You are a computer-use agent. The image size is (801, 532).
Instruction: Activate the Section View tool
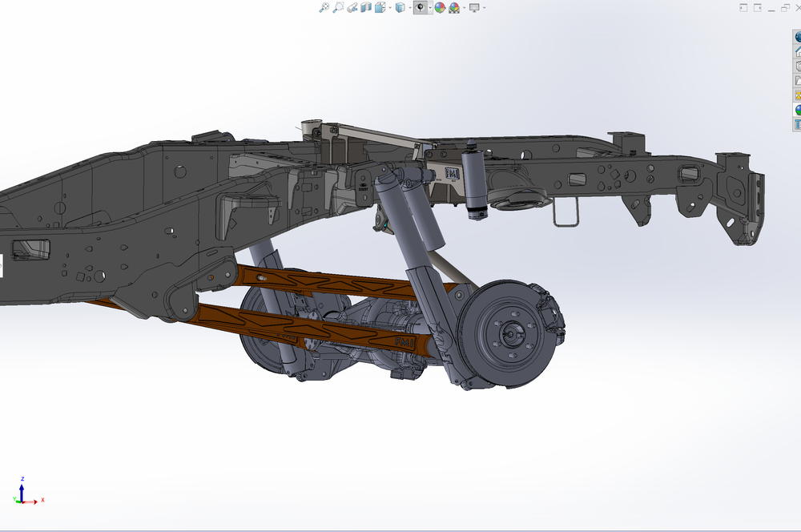pyautogui.click(x=364, y=8)
